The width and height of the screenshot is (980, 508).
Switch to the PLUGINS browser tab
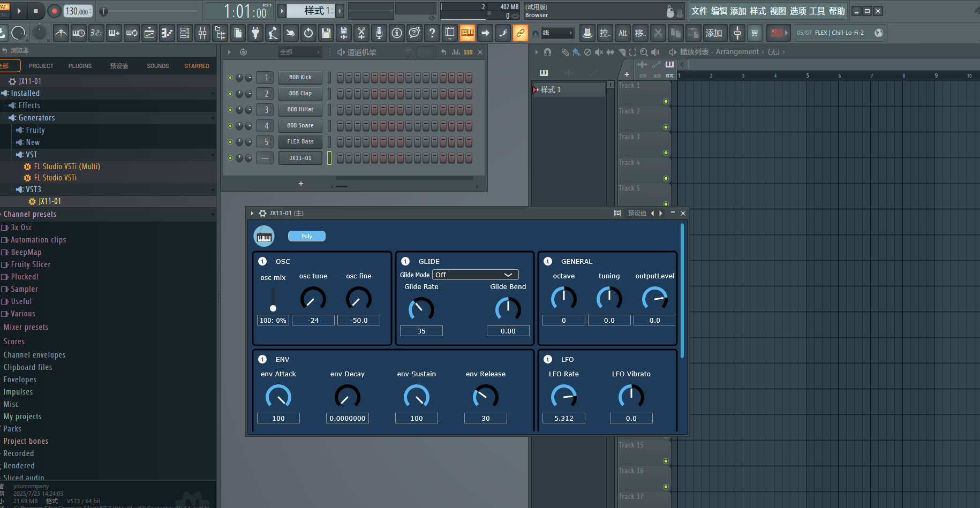(80, 66)
